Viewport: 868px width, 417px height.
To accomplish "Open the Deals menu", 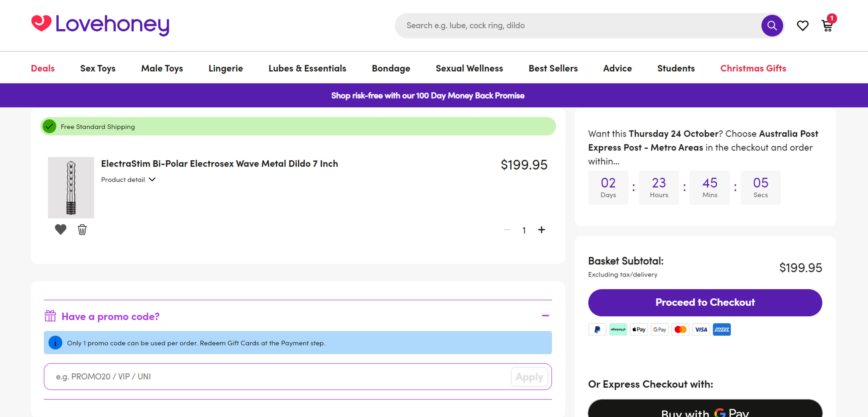I will point(43,68).
